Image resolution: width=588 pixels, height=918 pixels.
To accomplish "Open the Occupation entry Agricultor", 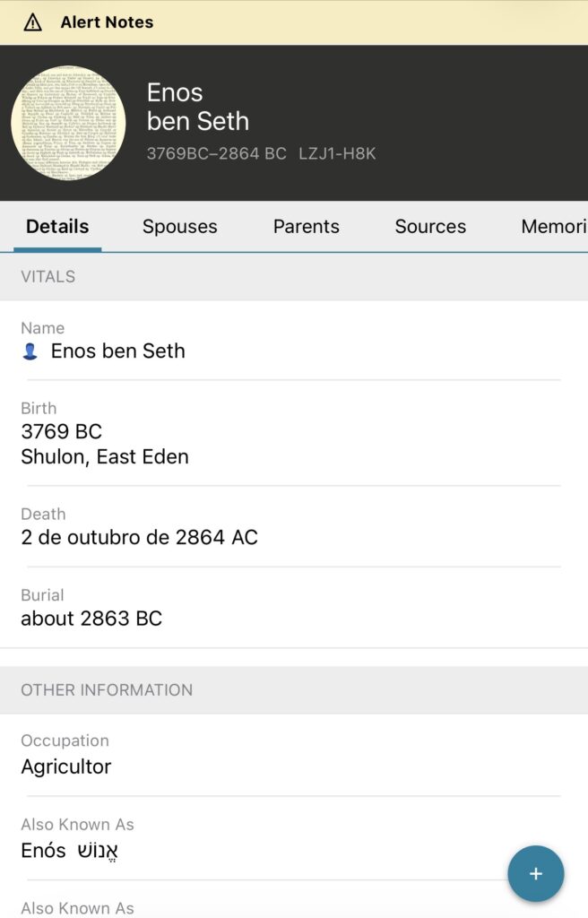I will click(66, 766).
